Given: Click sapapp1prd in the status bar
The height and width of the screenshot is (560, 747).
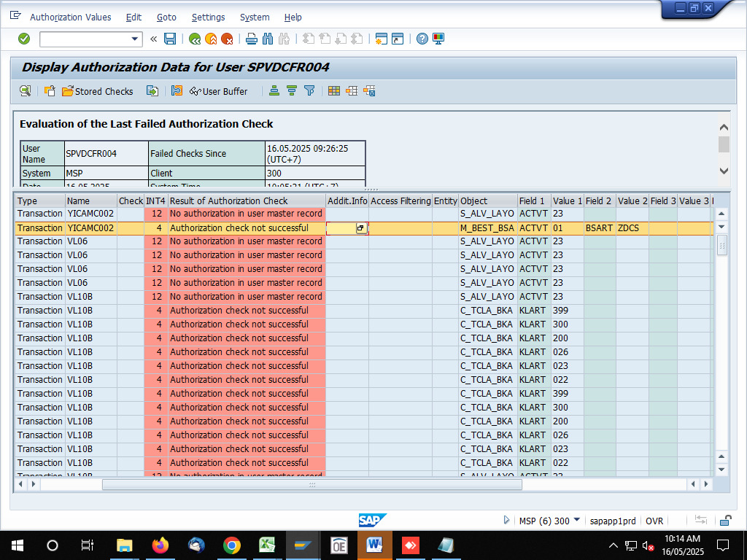Looking at the screenshot, I should pos(613,521).
